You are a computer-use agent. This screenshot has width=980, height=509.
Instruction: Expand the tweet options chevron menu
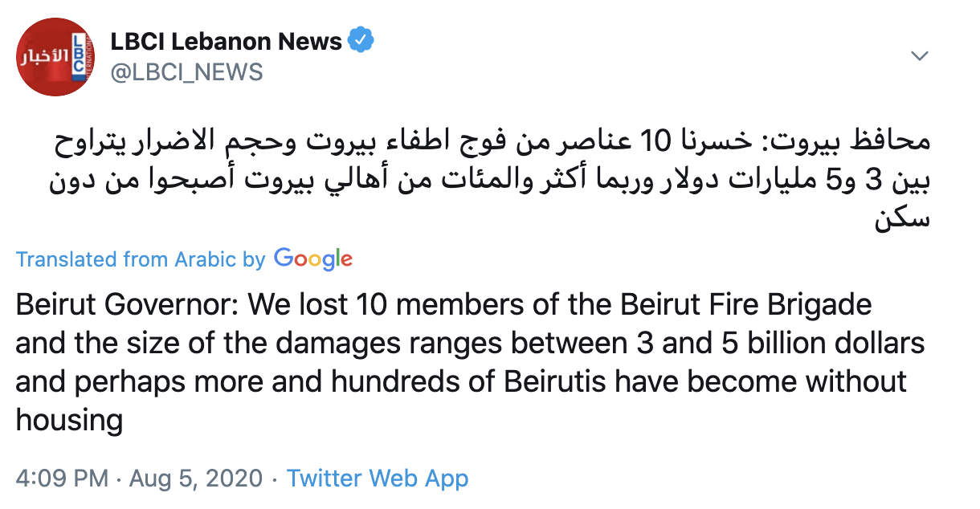tap(920, 56)
